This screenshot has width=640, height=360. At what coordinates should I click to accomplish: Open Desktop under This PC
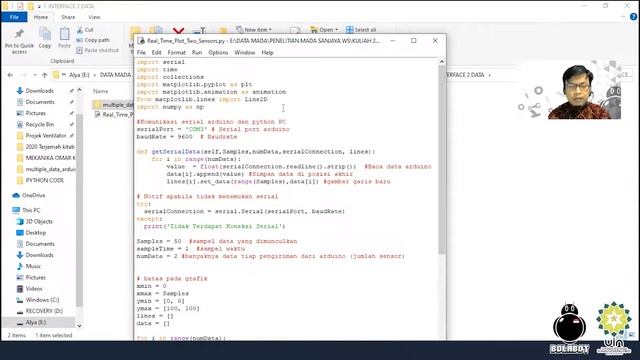pos(36,233)
